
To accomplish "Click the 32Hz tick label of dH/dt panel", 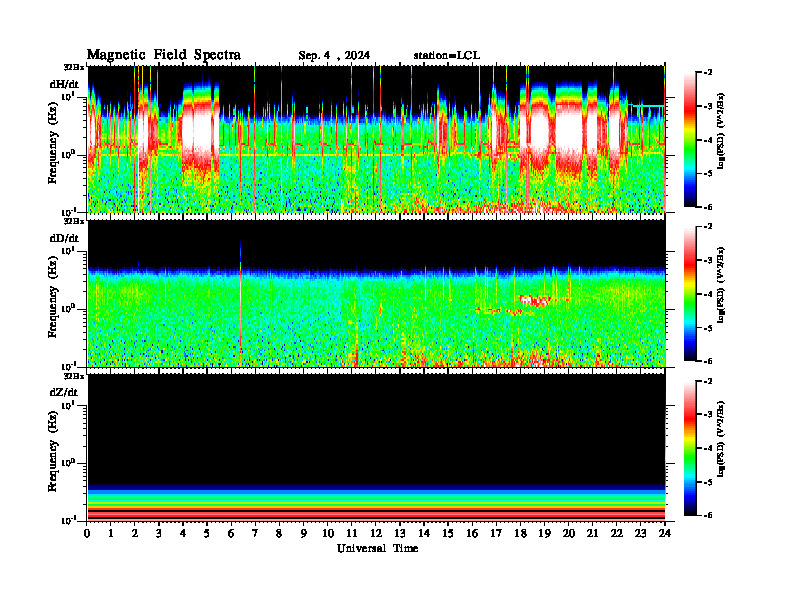I will [73, 67].
